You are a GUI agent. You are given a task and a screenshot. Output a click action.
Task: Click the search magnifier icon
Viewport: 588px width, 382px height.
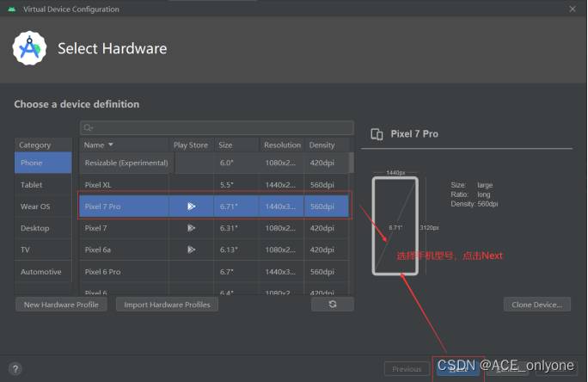[x=89, y=128]
